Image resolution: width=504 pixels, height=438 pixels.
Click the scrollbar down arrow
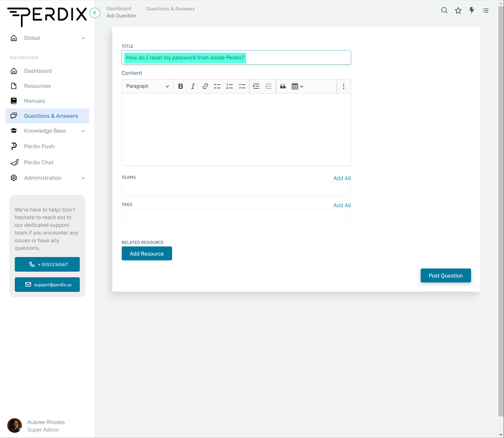(501, 435)
